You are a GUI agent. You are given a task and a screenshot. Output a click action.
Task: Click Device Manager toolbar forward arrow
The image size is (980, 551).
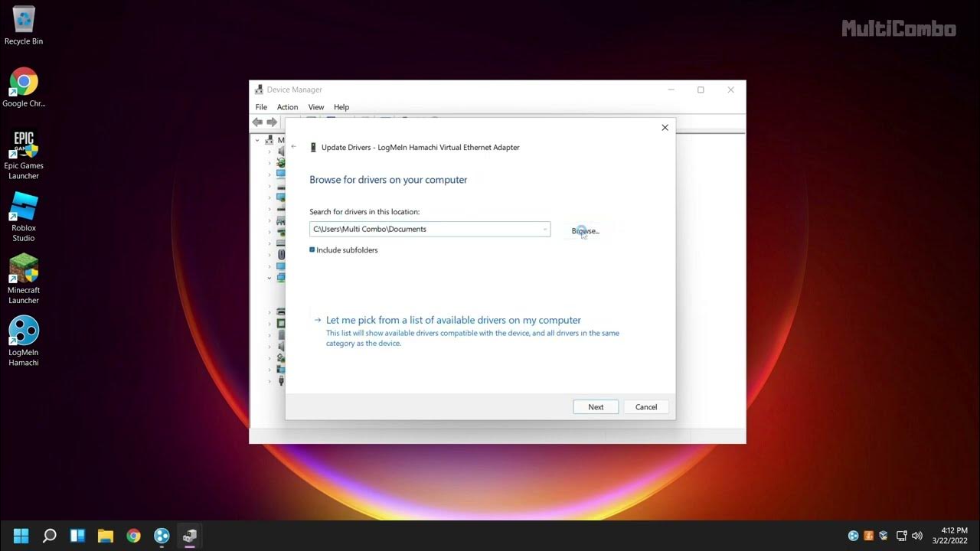click(x=272, y=122)
